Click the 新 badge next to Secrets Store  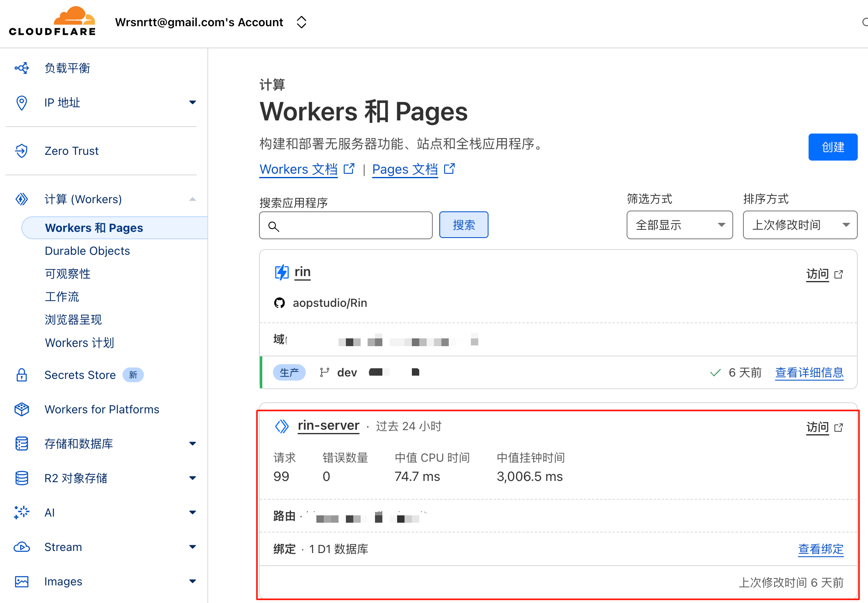(133, 375)
